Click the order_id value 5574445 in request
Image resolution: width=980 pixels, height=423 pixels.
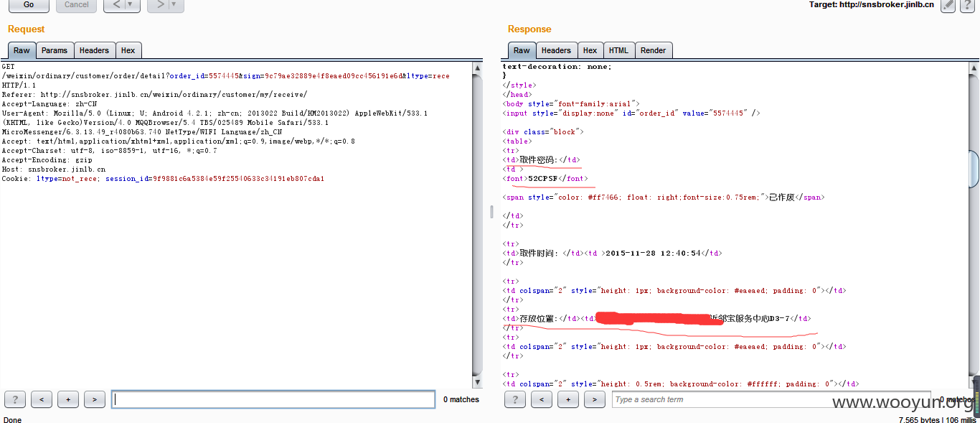tap(223, 75)
